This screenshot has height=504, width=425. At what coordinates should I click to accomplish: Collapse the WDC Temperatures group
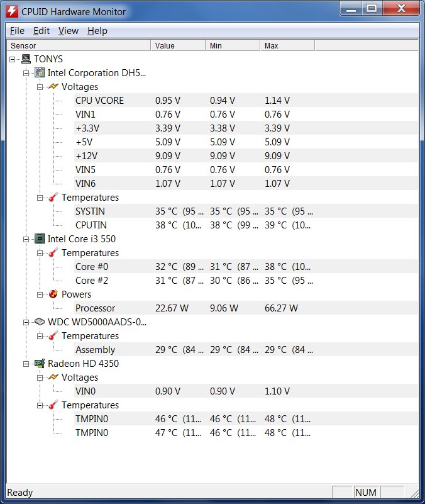point(40,336)
